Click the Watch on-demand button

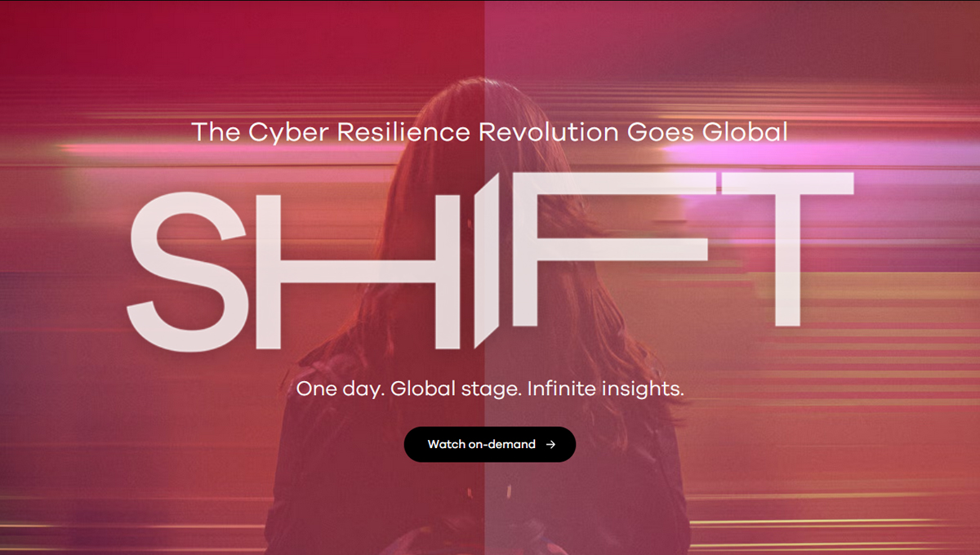(x=490, y=445)
